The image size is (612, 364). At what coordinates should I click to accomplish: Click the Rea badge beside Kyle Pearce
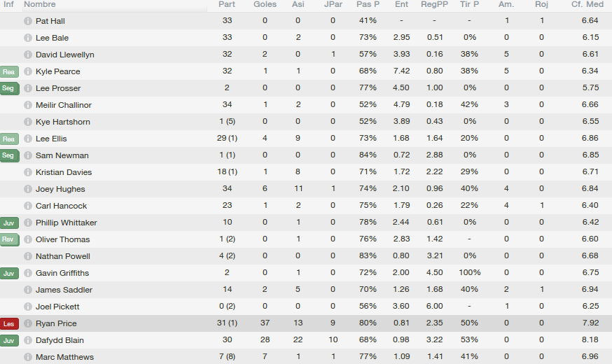(9, 72)
